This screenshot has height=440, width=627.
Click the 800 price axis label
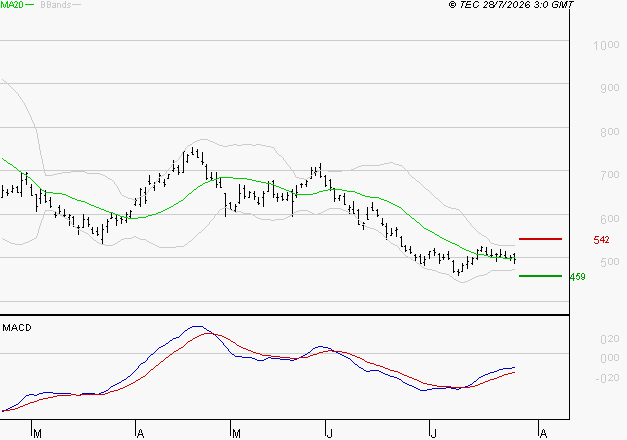(x=610, y=132)
